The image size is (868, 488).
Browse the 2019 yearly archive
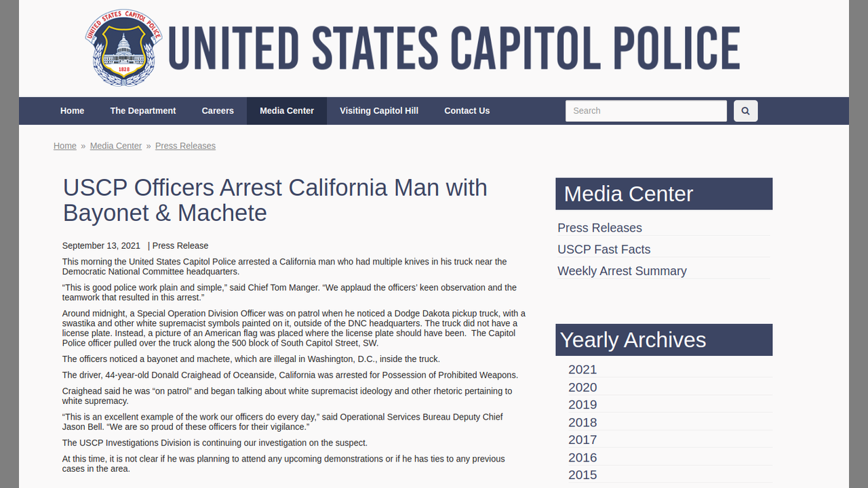583,405
